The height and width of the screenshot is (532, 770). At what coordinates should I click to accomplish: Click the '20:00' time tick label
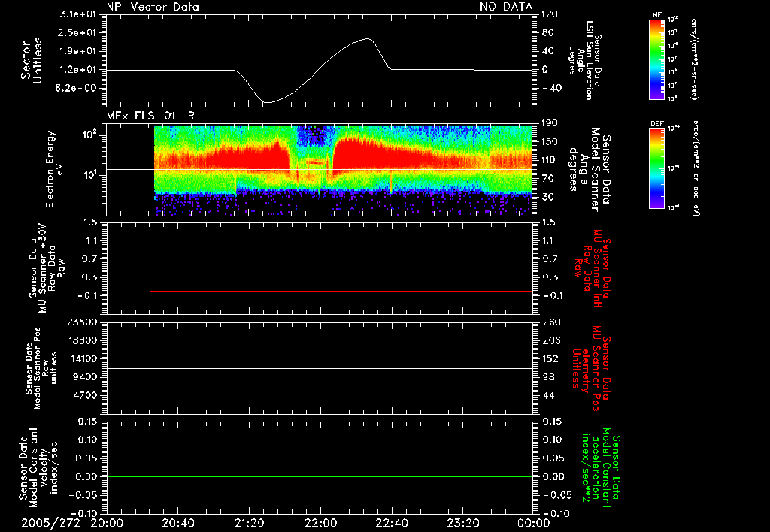[x=107, y=523]
